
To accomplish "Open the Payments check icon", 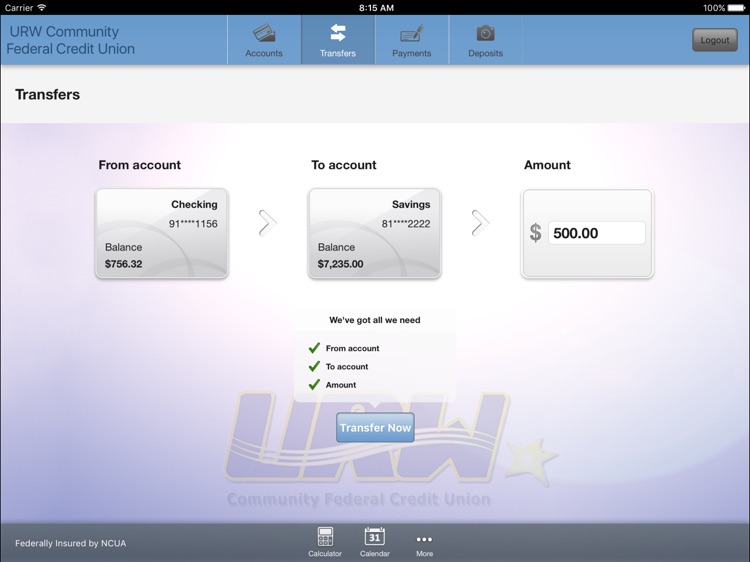I will point(411,33).
